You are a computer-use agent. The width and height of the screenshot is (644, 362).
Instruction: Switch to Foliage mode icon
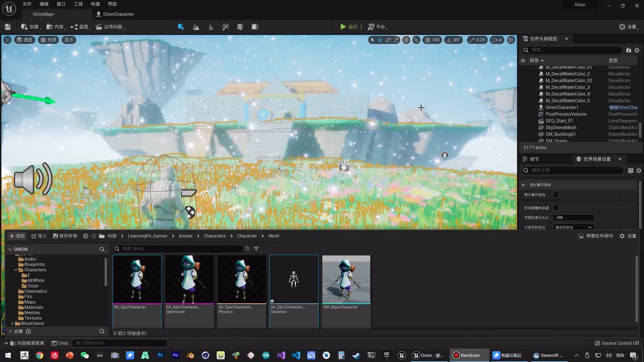[211, 27]
